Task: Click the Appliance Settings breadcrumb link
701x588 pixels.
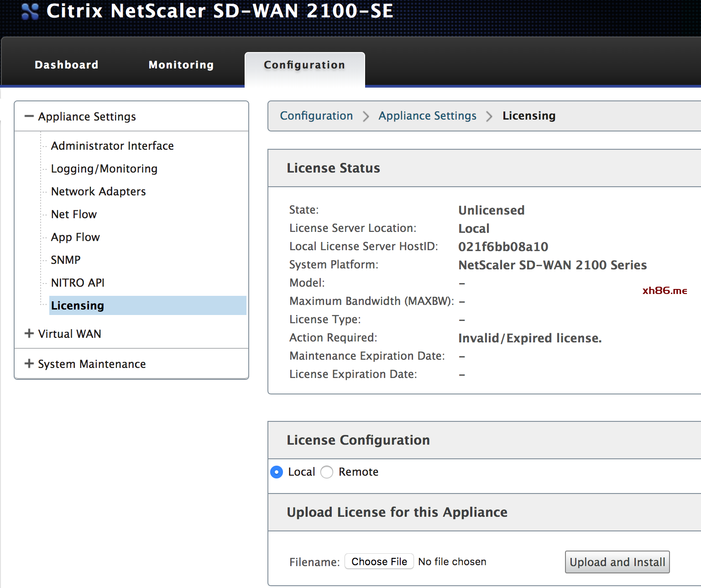Action: (x=427, y=115)
